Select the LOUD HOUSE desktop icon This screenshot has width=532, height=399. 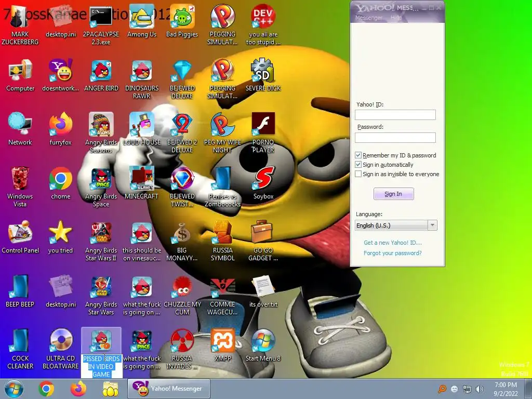pyautogui.click(x=142, y=129)
